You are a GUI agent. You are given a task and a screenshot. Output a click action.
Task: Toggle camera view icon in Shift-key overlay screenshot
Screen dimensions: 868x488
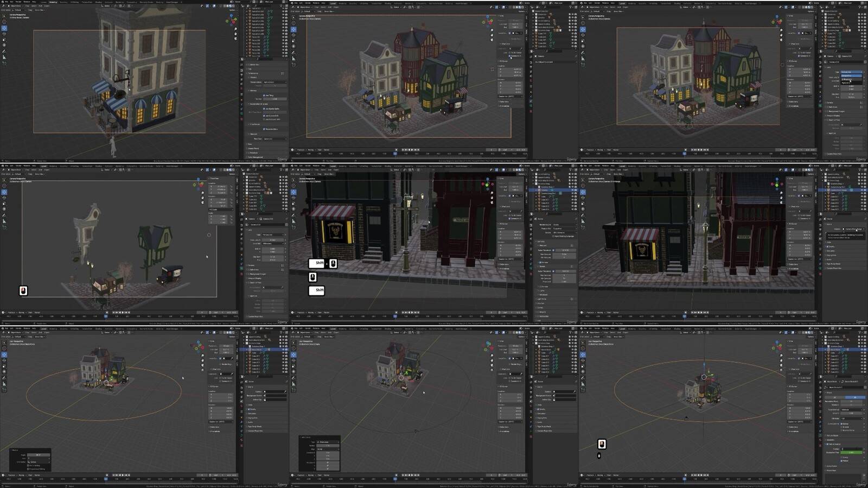pyautogui.click(x=492, y=202)
